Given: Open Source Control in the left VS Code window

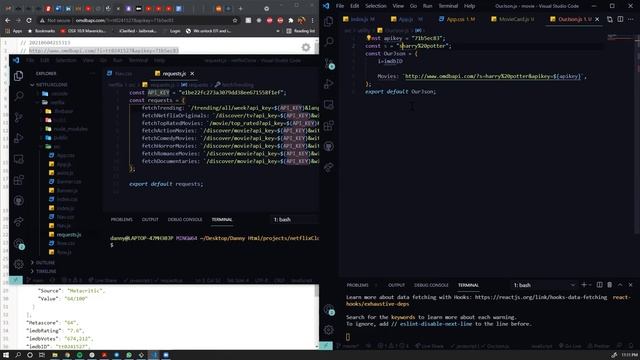Looking at the screenshot, I should 18,118.
